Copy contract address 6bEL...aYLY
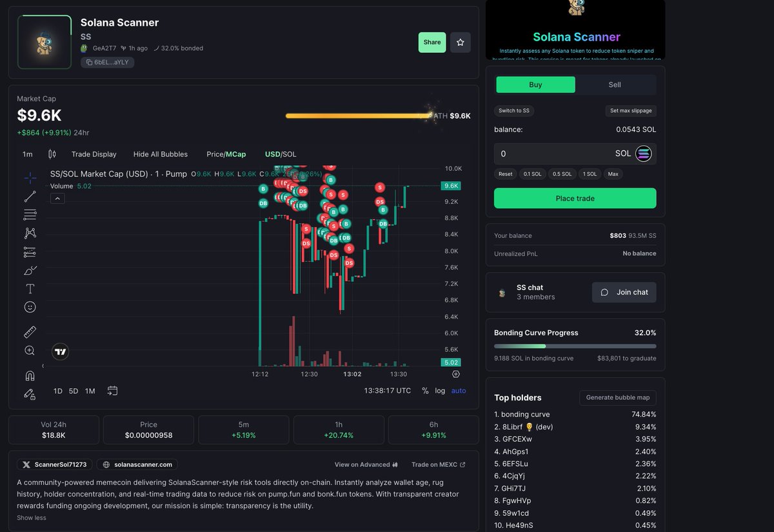Viewport: 774px width, 532px height. coord(108,62)
